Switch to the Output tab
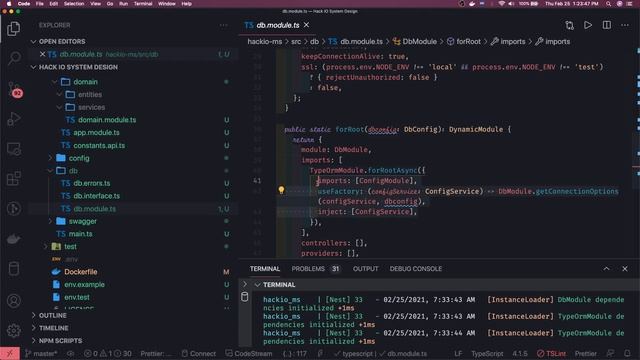This screenshot has height=360, width=640. coord(365,269)
